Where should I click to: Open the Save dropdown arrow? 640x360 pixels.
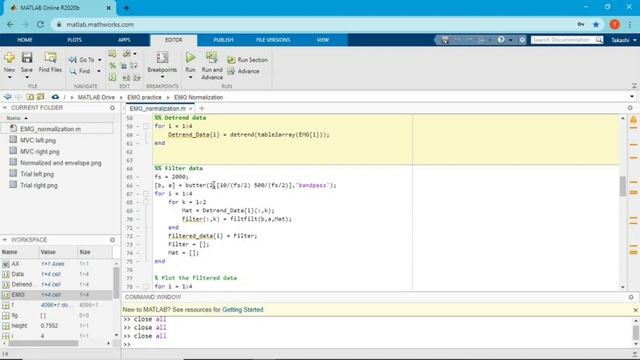[x=27, y=78]
